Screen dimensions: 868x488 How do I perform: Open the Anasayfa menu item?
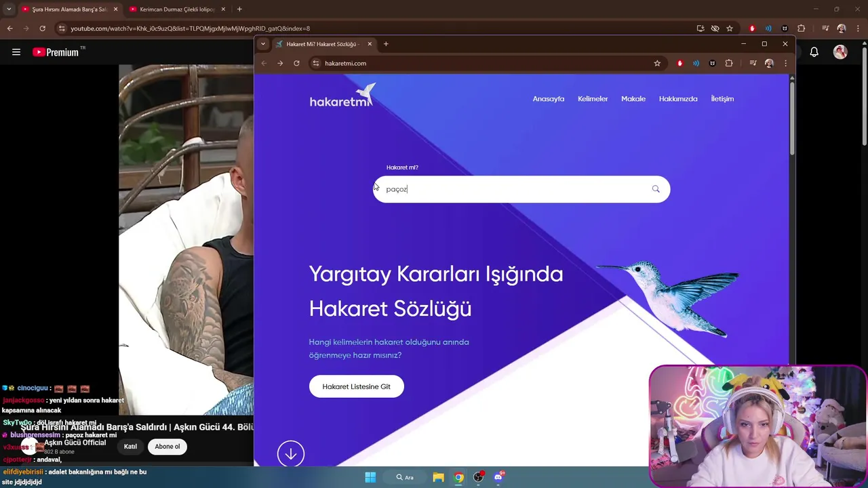tap(549, 99)
